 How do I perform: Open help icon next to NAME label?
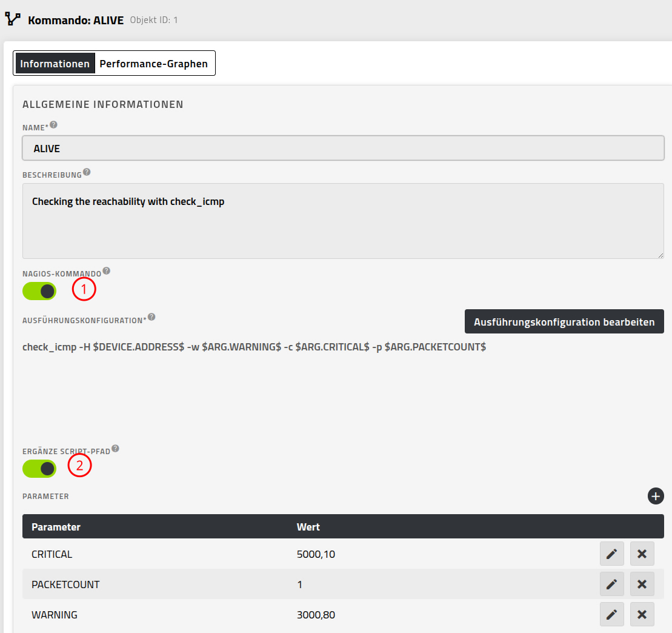(53, 125)
